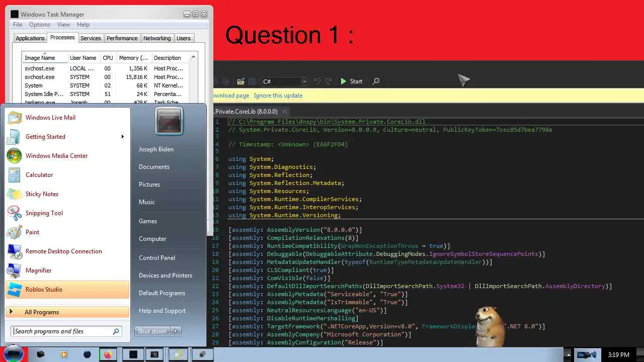Open the View menu in Task Manager
The width and height of the screenshot is (644, 362).
tap(63, 25)
